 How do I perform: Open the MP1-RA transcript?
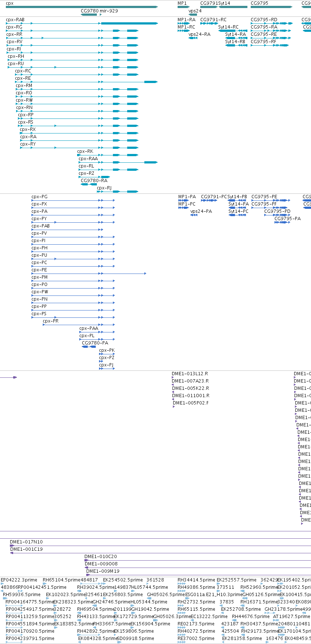pos(186,20)
